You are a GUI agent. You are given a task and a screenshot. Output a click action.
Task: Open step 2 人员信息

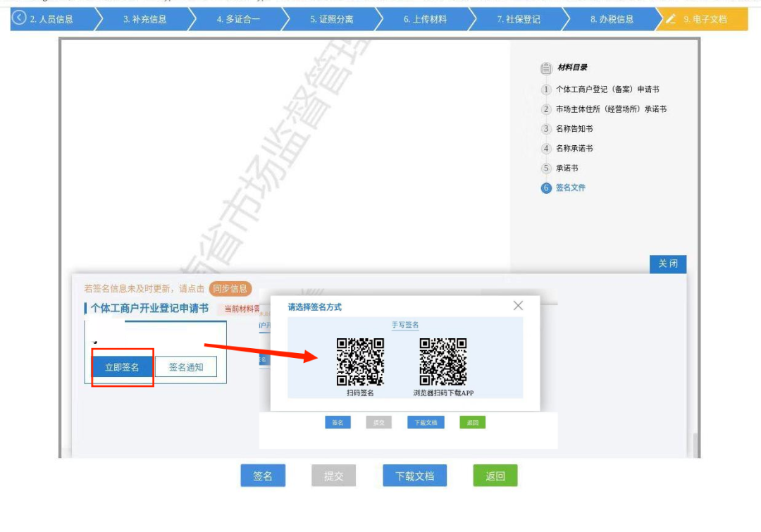click(x=52, y=19)
